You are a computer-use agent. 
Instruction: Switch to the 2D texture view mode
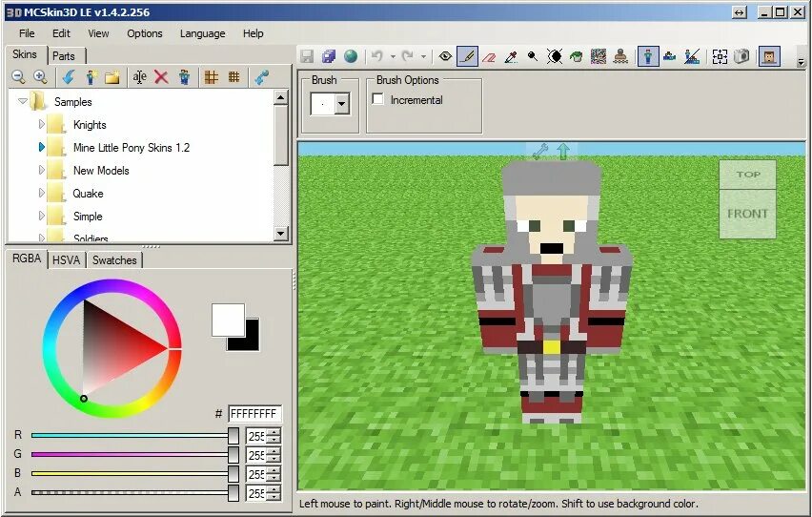(x=670, y=56)
